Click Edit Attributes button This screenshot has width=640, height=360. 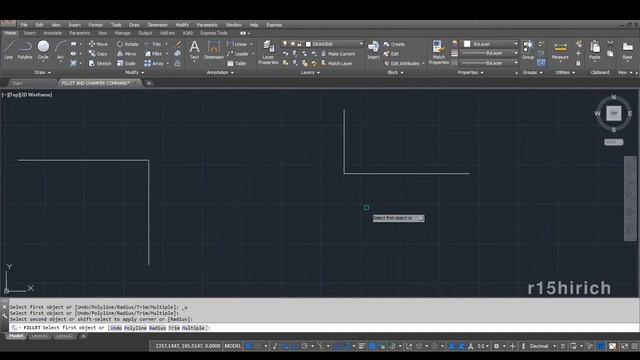pyautogui.click(x=402, y=64)
